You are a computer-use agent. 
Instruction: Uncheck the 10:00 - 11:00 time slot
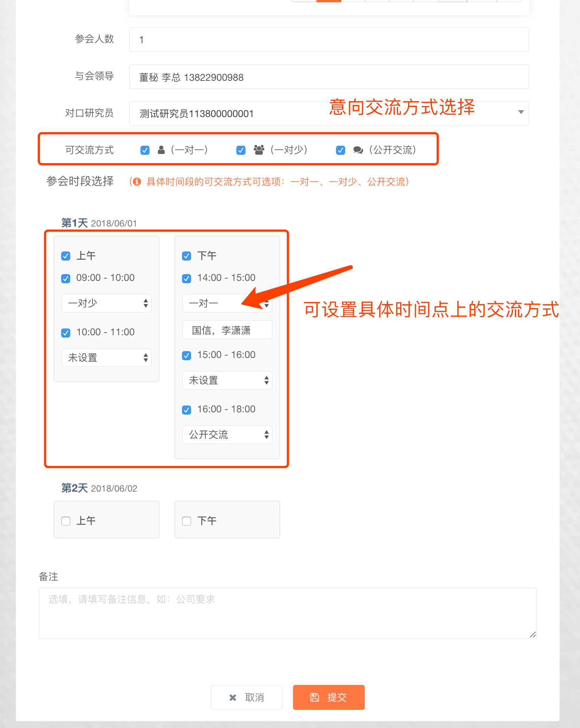(66, 333)
